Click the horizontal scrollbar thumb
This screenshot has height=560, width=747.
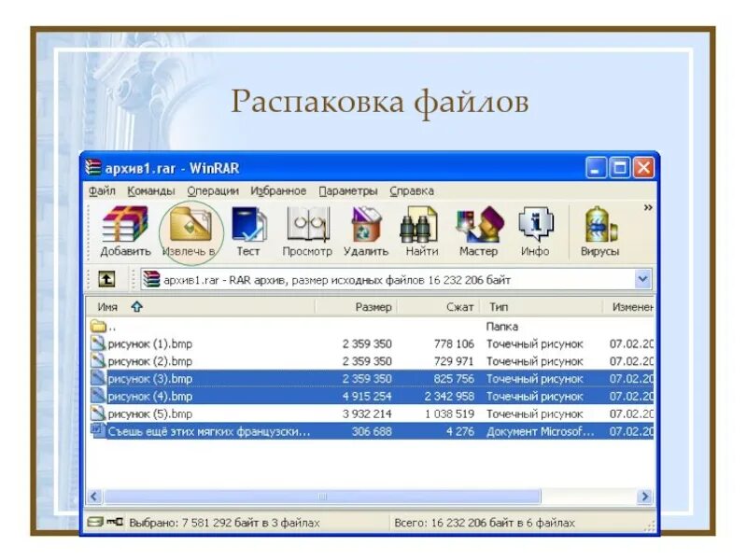click(x=322, y=497)
